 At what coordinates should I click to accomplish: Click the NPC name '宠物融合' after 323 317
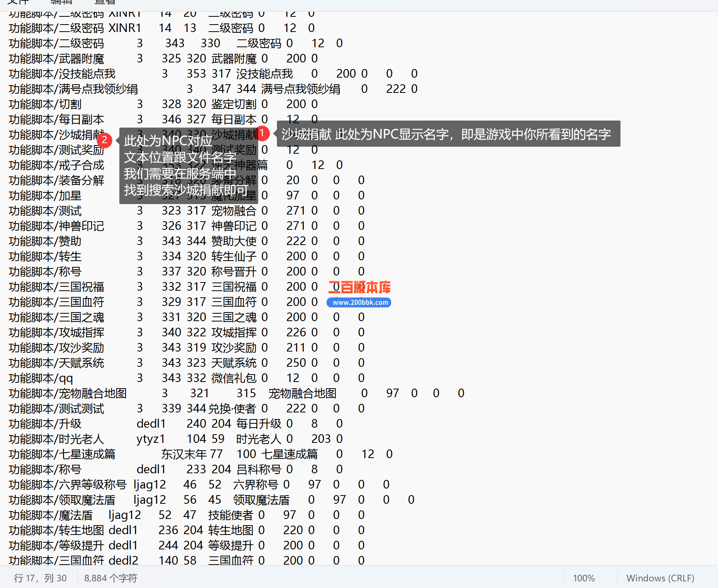coord(234,211)
